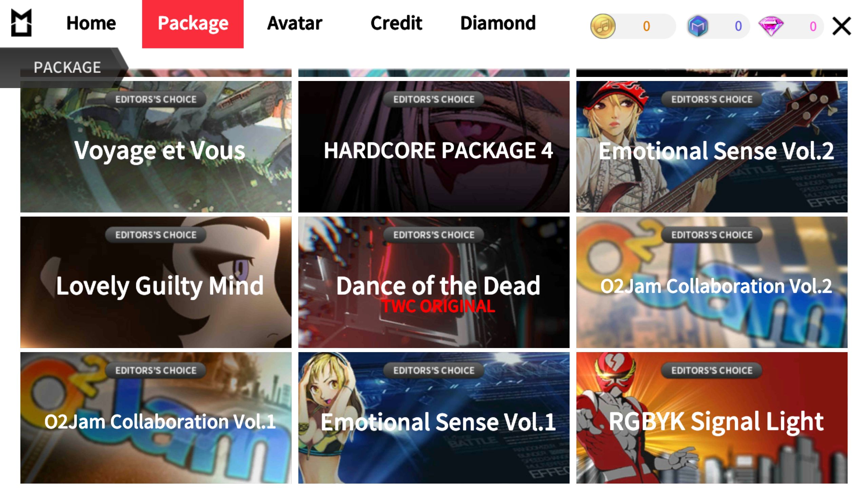Viewport: 868px width, 488px height.
Task: Close the shop with the X icon
Action: pos(842,26)
